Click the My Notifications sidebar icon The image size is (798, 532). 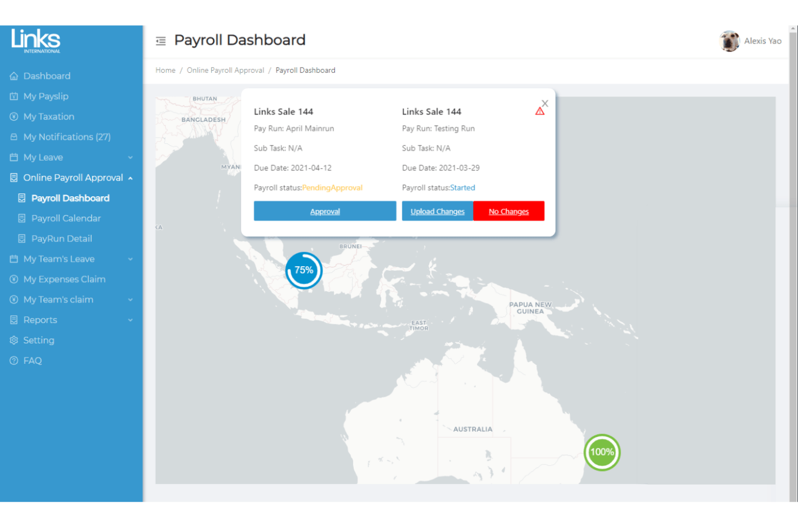click(x=14, y=137)
